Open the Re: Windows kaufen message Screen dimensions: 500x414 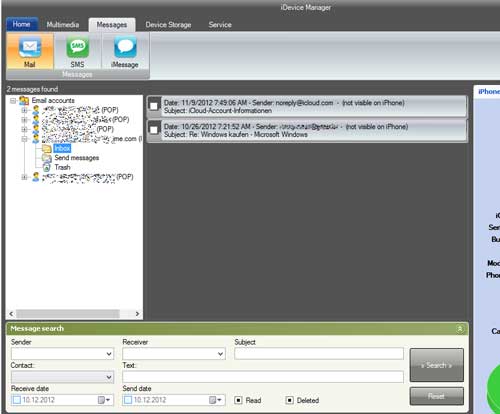click(307, 130)
